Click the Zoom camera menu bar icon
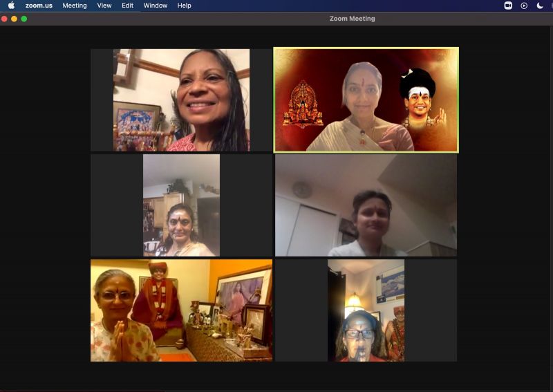Viewport: 553px width, 392px height. coord(508,6)
